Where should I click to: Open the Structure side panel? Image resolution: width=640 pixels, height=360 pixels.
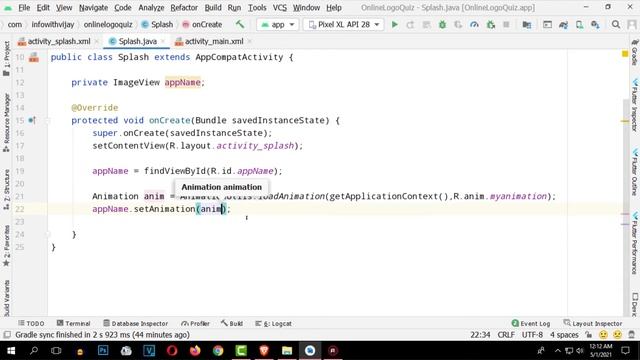[6, 190]
